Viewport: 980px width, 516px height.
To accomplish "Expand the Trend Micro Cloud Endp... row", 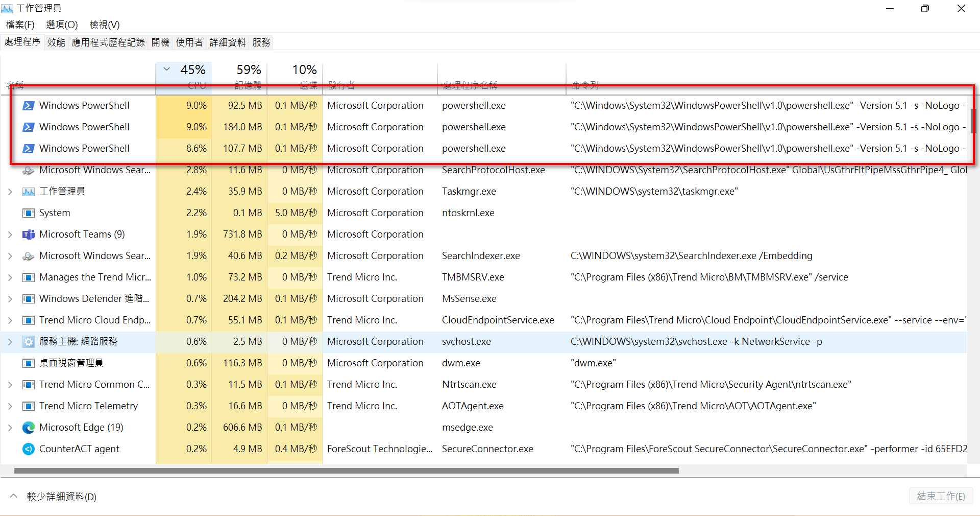I will [x=10, y=320].
